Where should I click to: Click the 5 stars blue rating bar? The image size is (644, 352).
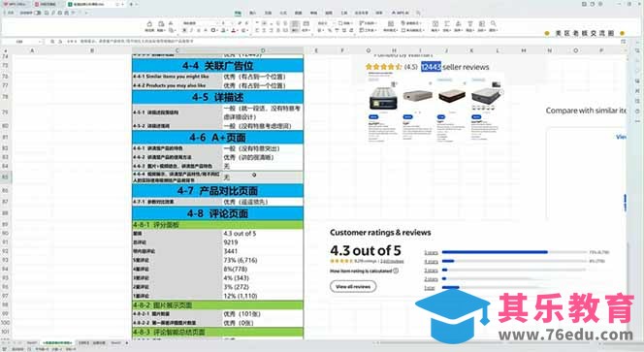495,252
